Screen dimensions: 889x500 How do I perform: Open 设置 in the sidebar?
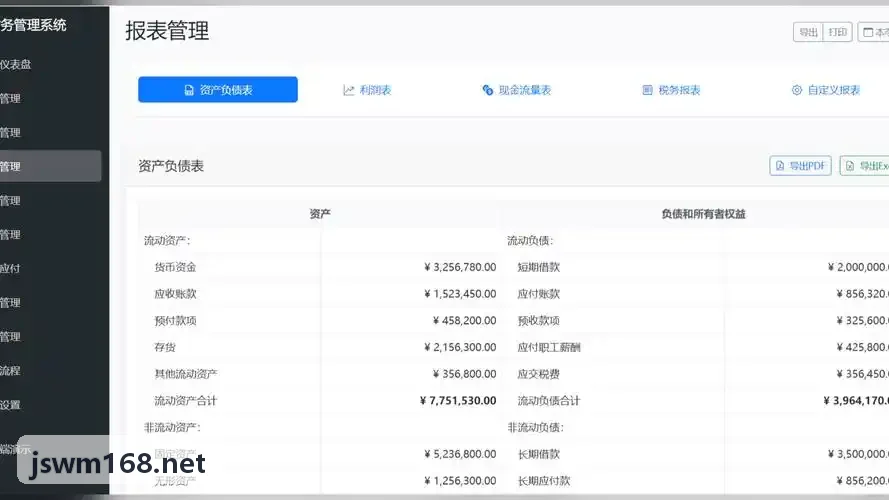pyautogui.click(x=10, y=405)
